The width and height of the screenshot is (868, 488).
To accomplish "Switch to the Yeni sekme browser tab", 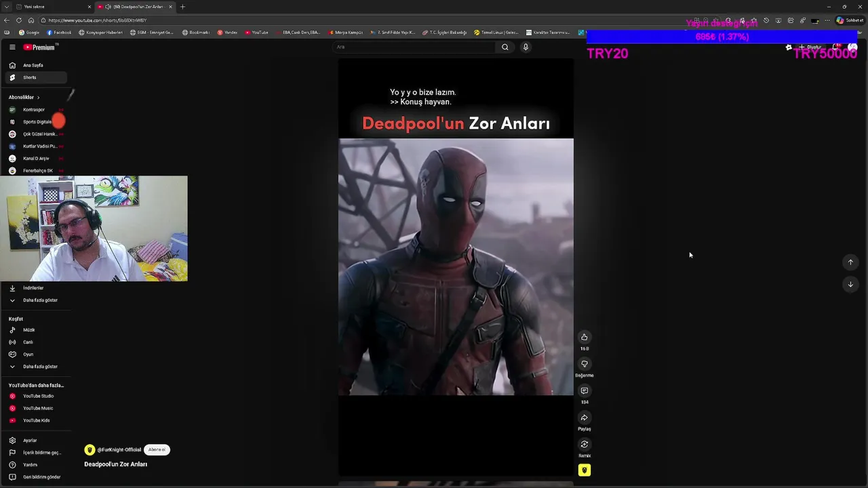I will [x=53, y=7].
